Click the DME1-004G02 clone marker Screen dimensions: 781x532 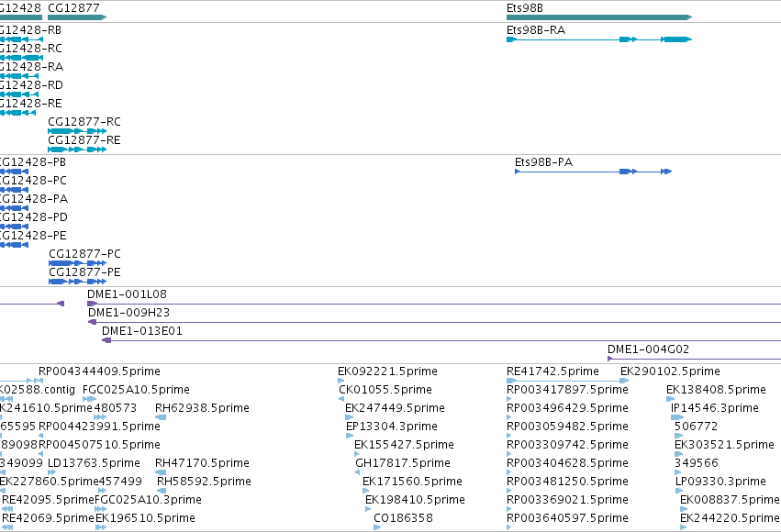[x=610, y=359]
